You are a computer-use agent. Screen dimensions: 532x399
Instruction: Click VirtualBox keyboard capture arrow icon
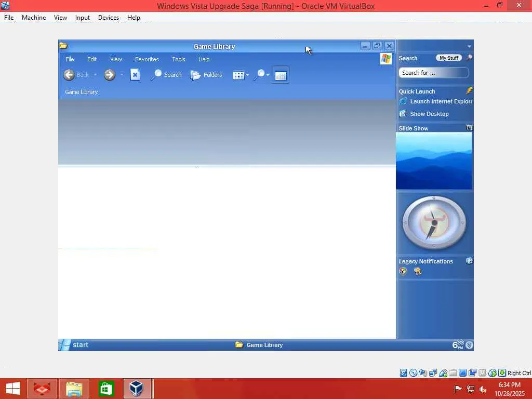pyautogui.click(x=502, y=373)
